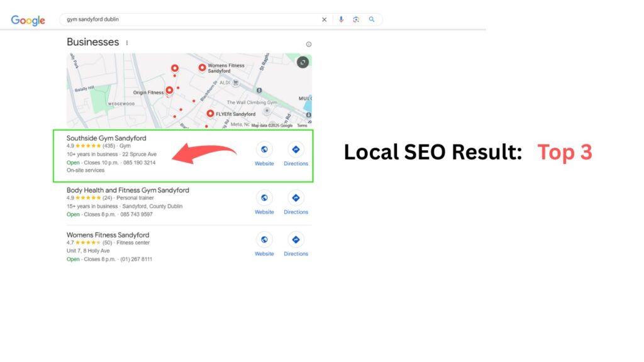This screenshot has height=362, width=644.
Task: Clear the search query with the X
Action: click(x=324, y=19)
